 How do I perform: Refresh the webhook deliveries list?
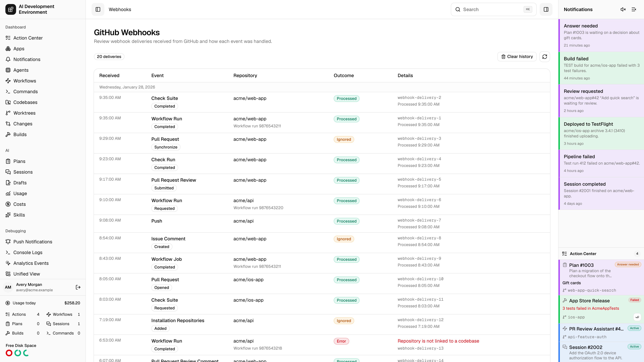click(545, 57)
